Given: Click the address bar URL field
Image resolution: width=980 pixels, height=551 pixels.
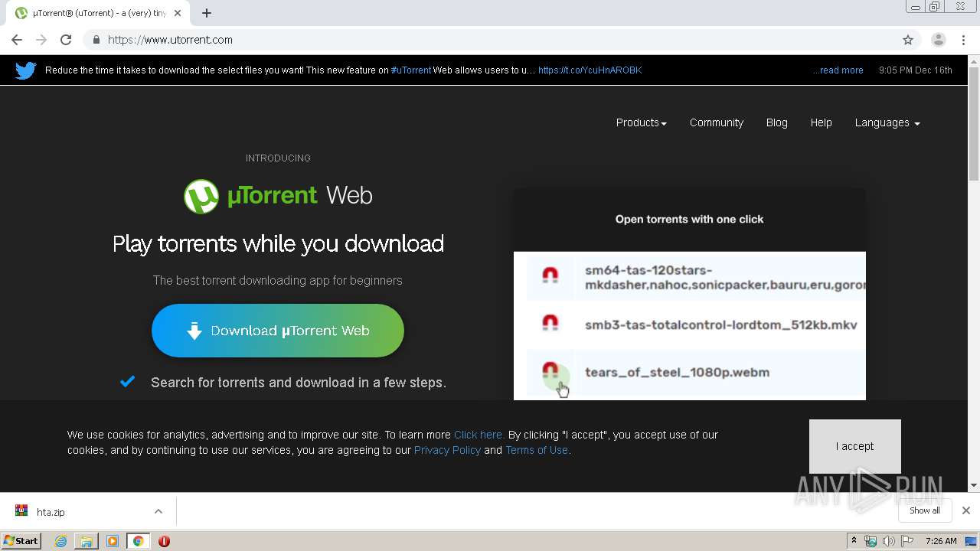Looking at the screenshot, I should [490, 40].
